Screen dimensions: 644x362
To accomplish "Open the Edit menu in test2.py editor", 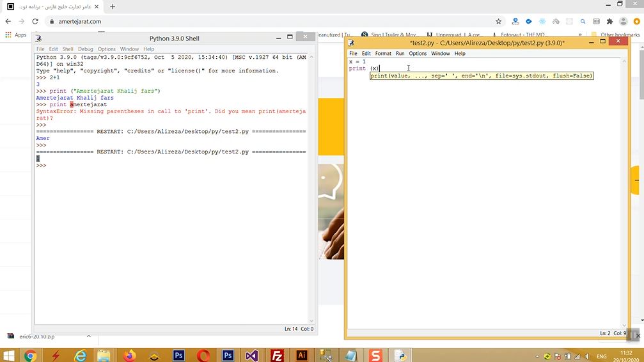I will click(x=366, y=54).
